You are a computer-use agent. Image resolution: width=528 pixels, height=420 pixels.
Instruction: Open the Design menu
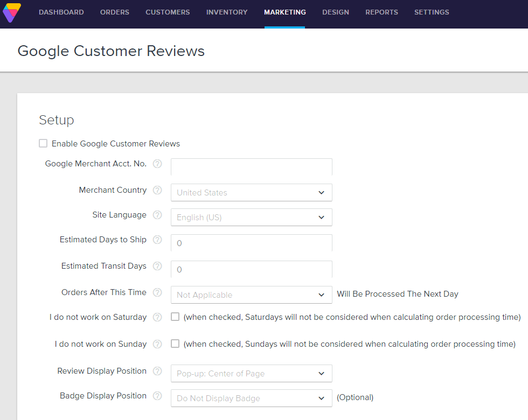336,12
